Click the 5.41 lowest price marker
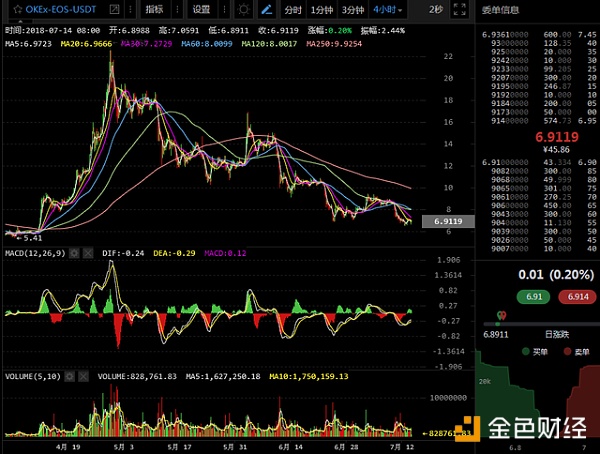 (29, 238)
